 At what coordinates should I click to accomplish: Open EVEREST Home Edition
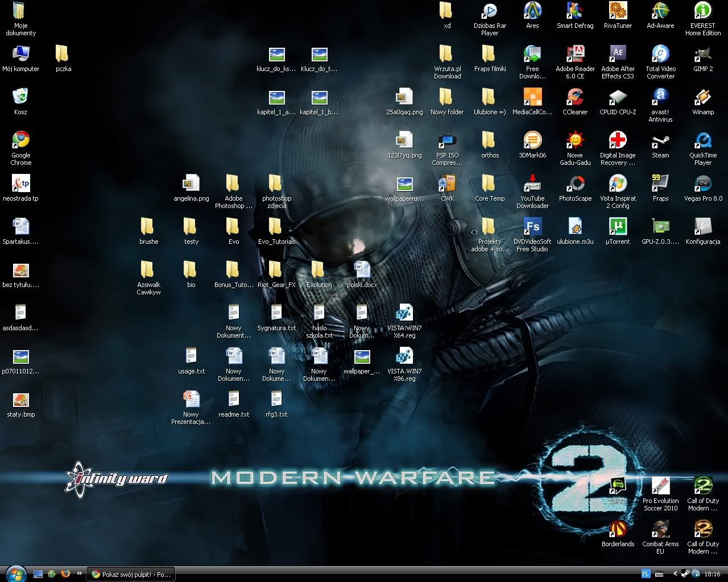(703, 18)
